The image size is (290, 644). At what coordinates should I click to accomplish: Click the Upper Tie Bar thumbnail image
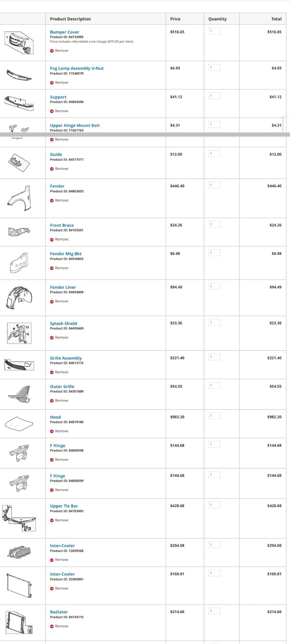point(19,519)
